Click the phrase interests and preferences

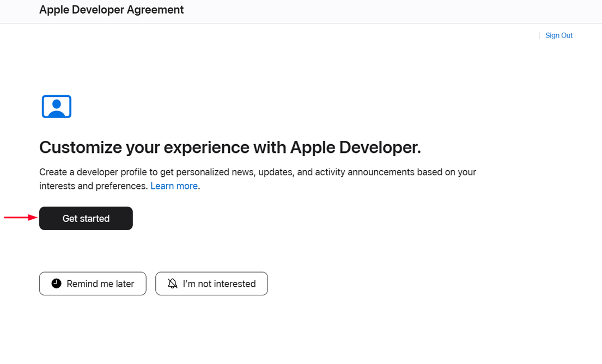(93, 186)
